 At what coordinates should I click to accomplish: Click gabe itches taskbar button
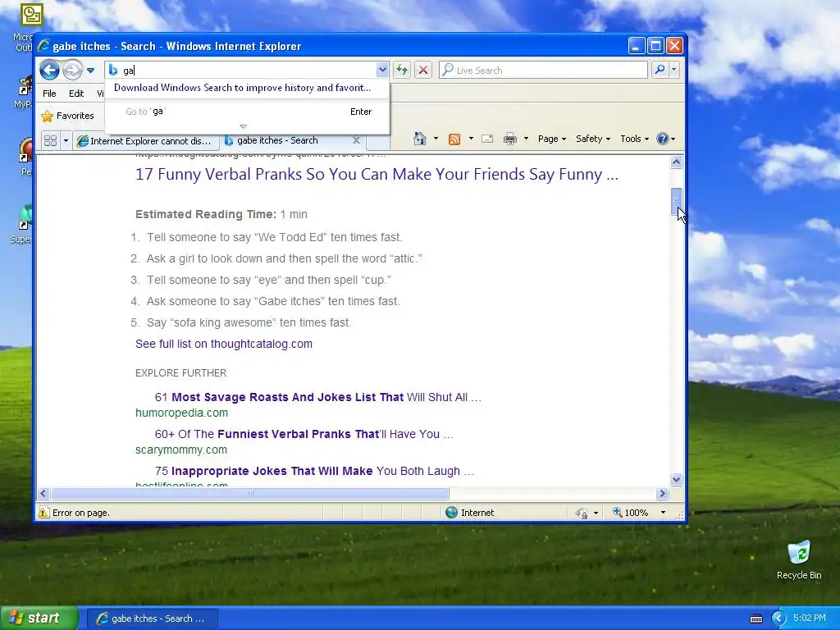click(152, 619)
